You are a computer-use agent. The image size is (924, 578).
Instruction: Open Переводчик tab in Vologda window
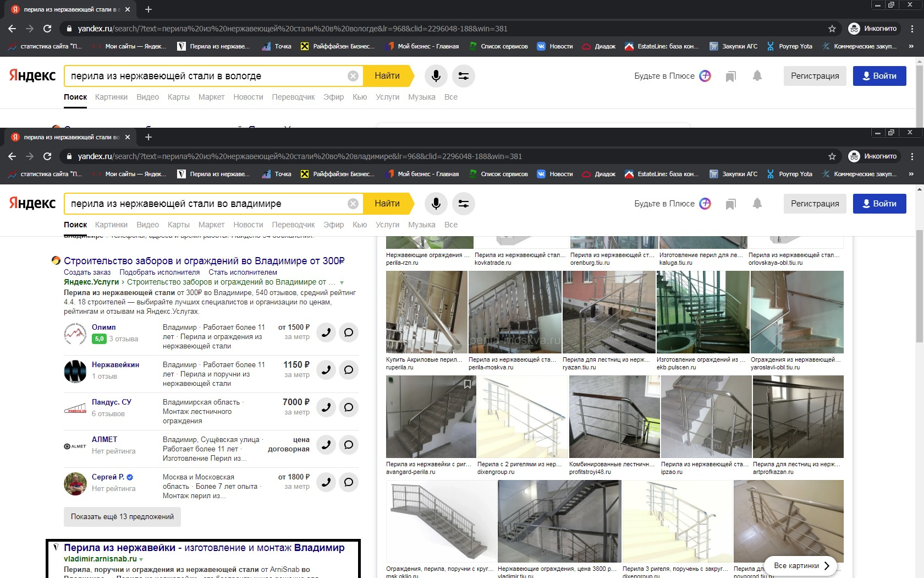293,97
